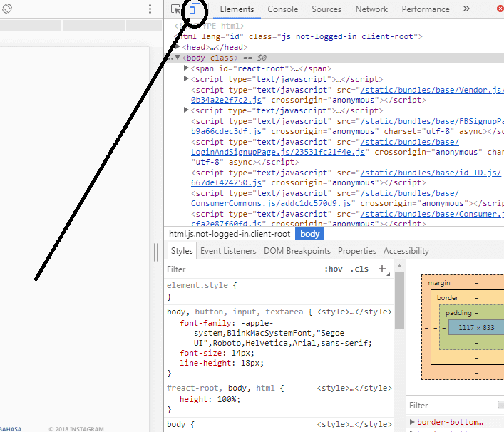Select html.js.not-logged-in.client-root breadcrumb
The height and width of the screenshot is (432, 504).
230,234
